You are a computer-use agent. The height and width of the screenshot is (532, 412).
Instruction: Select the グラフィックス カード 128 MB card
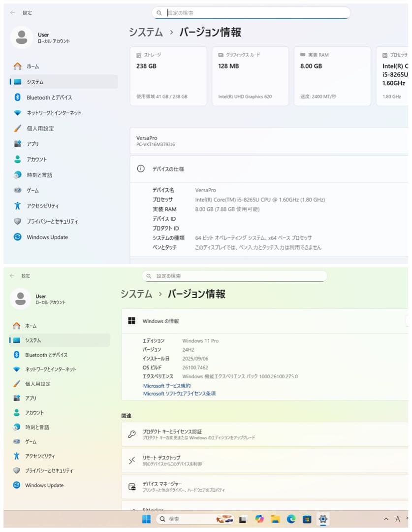[250, 76]
